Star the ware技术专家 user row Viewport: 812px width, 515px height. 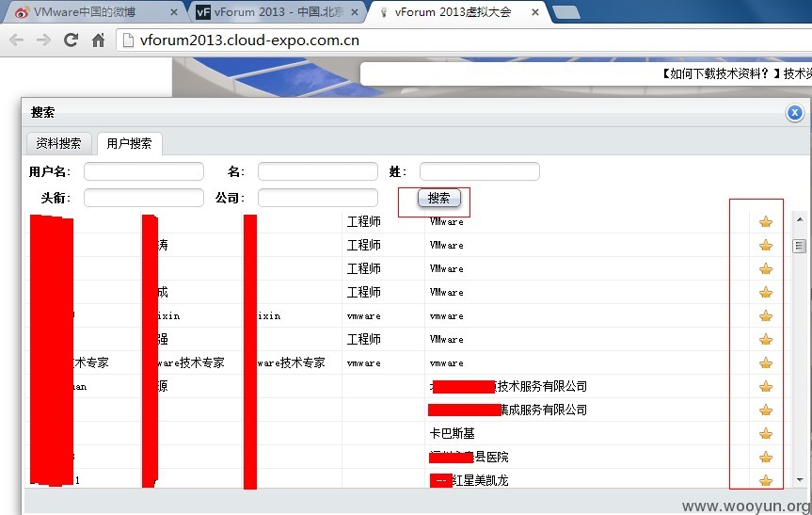coord(766,363)
